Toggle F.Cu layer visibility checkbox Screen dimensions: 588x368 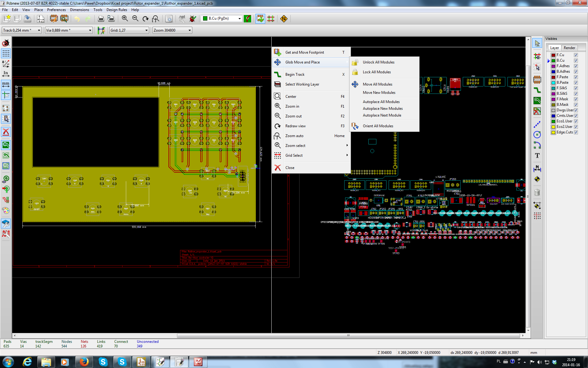point(576,55)
